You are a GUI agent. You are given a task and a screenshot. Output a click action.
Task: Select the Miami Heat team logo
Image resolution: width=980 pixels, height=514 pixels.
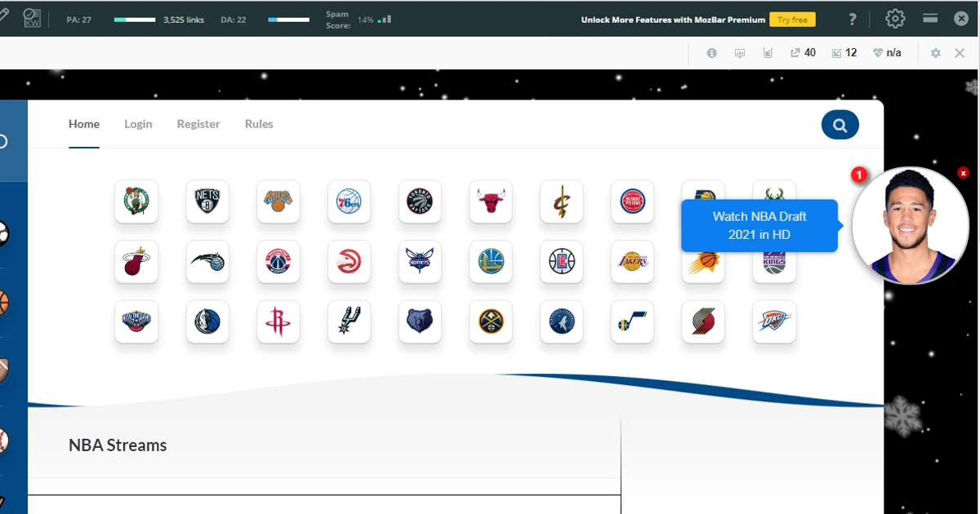(x=136, y=262)
